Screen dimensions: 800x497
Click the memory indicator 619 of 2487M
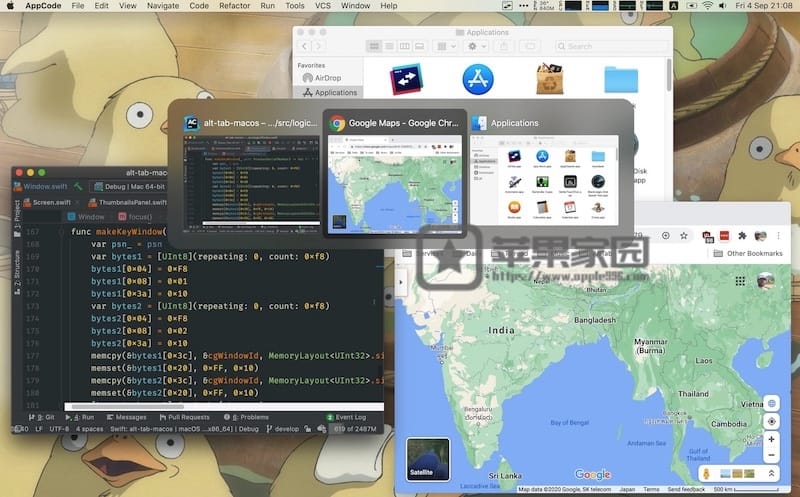tap(355, 429)
